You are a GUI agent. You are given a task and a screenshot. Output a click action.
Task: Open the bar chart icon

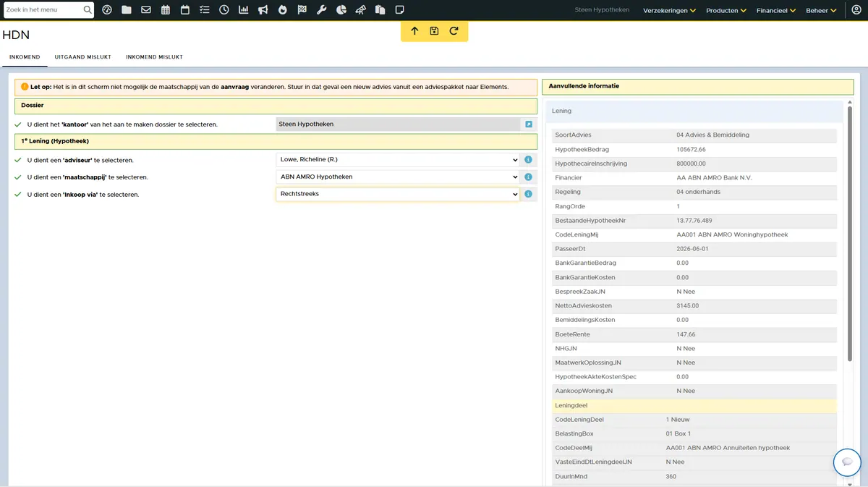coord(244,10)
